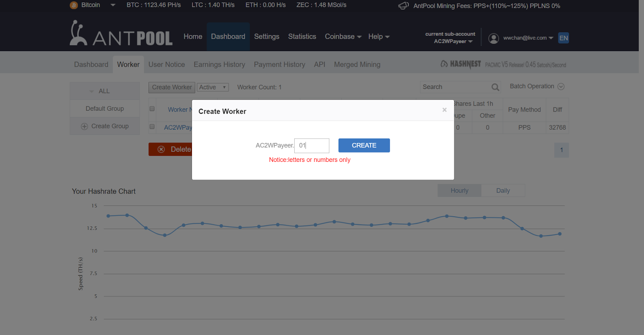Click the Batch Operation circle arrow icon
The height and width of the screenshot is (335, 644).
(561, 87)
